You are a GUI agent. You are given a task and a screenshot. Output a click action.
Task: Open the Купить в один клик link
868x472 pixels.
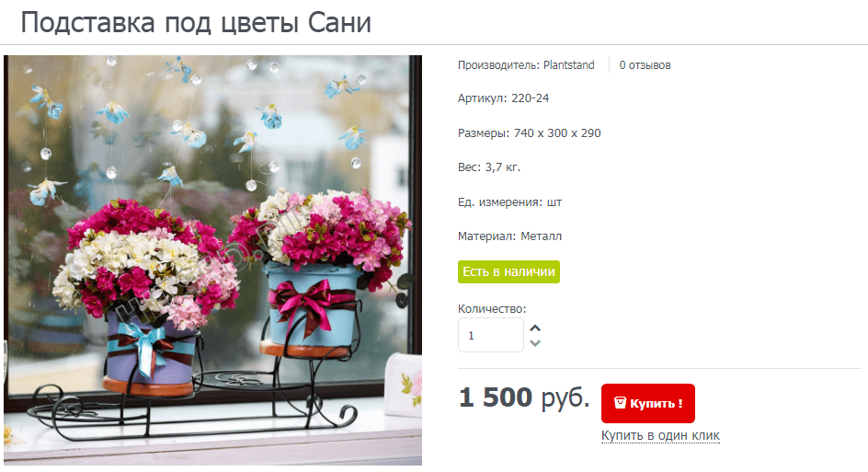click(x=660, y=435)
